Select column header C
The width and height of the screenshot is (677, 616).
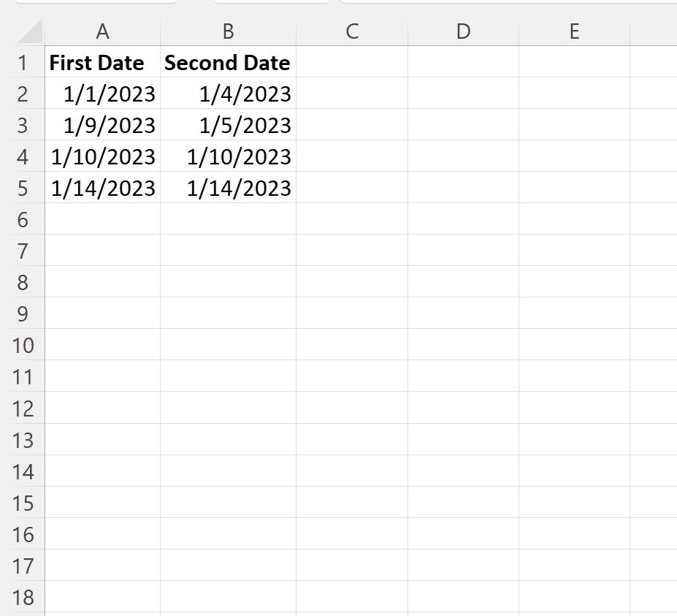coord(352,31)
